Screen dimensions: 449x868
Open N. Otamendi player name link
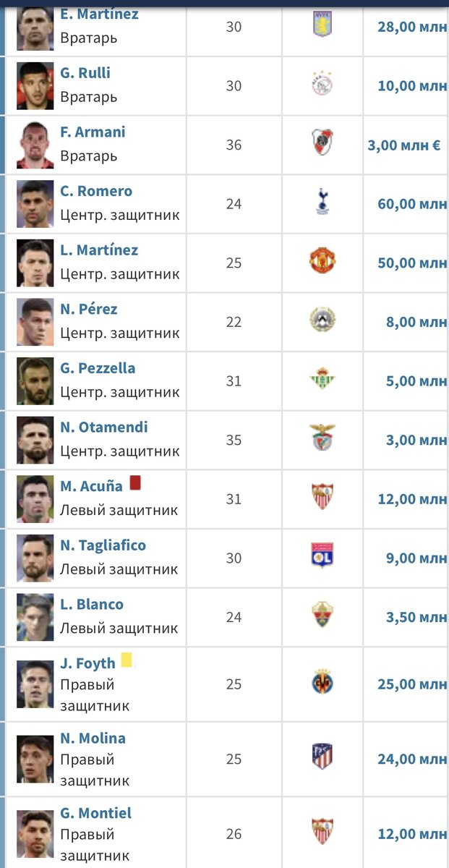coord(104,427)
